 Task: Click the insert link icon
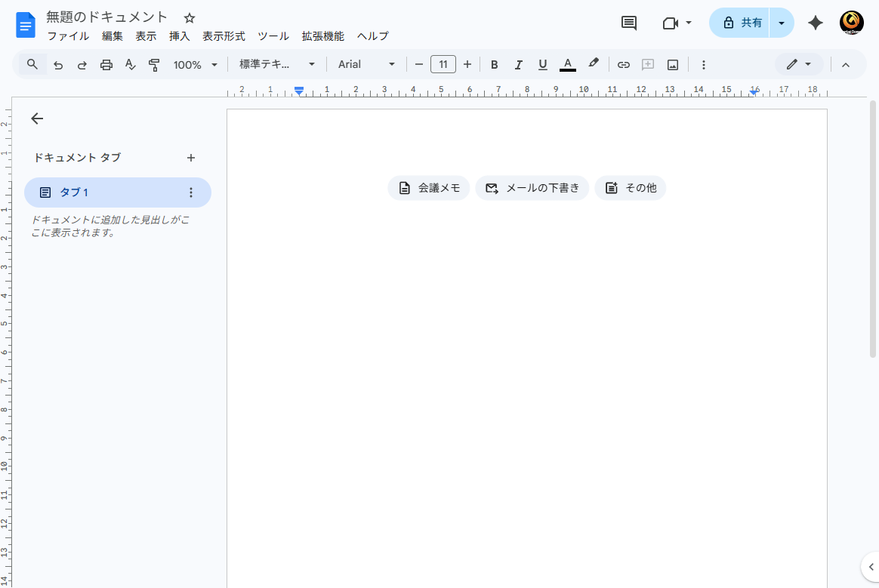point(623,65)
